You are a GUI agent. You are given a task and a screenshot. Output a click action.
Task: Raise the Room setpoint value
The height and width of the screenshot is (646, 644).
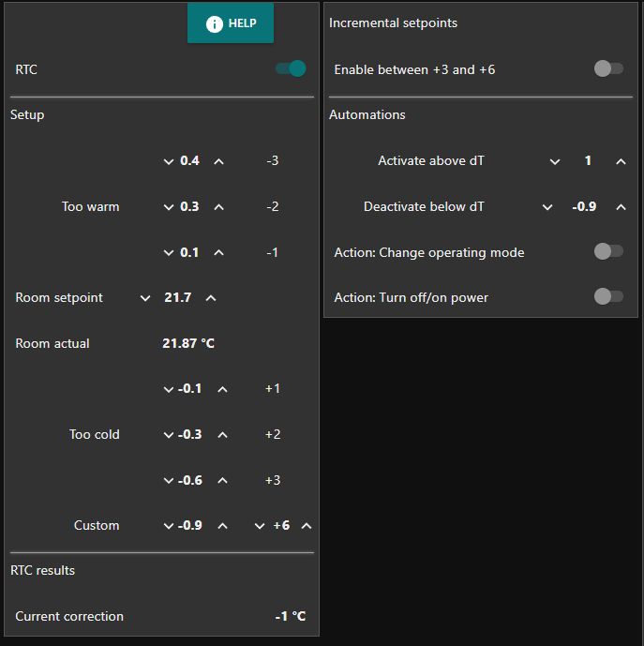click(x=211, y=298)
